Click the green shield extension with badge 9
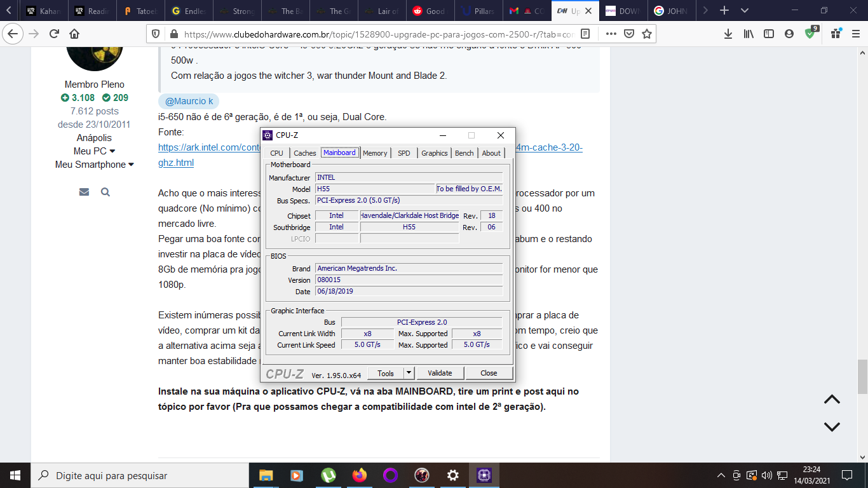 pos(811,32)
